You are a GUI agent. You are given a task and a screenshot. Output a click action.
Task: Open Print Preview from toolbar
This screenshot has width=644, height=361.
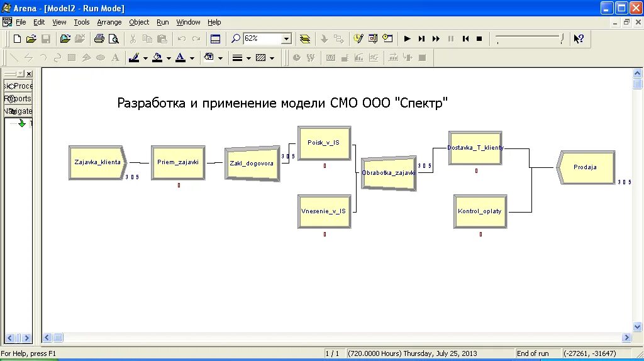pos(113,38)
